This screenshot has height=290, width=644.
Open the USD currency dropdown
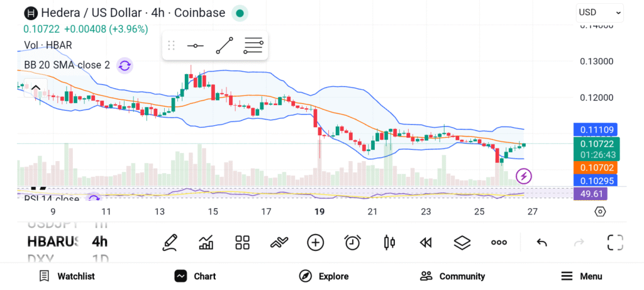coord(599,12)
